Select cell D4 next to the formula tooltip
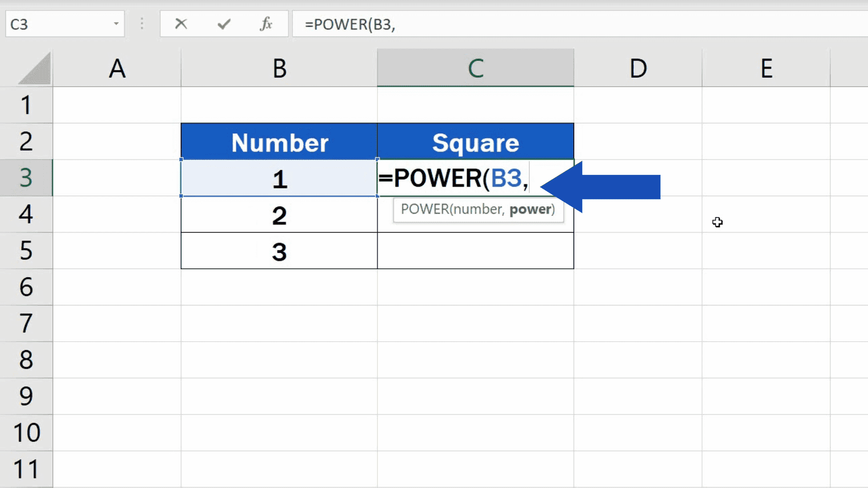Screen dimensions: 868x488 click(638, 215)
